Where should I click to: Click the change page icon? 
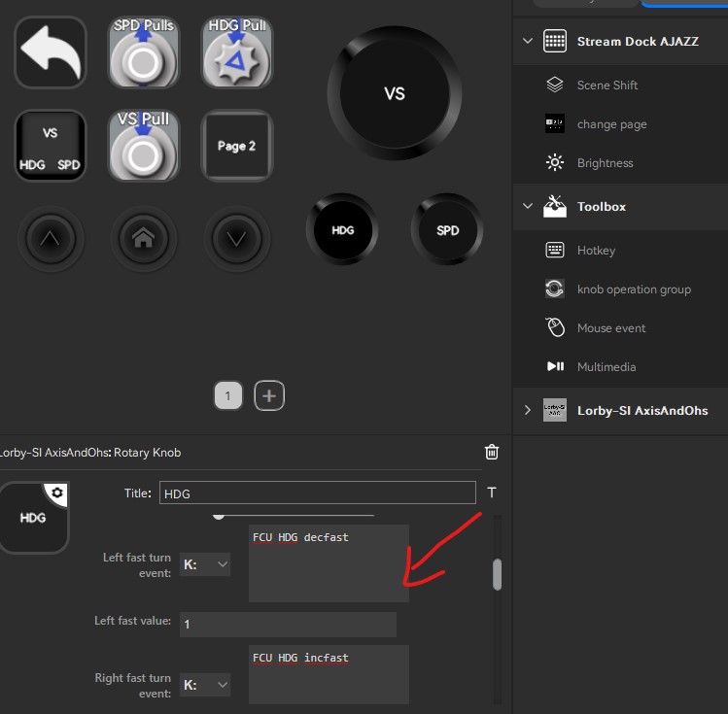pos(554,124)
